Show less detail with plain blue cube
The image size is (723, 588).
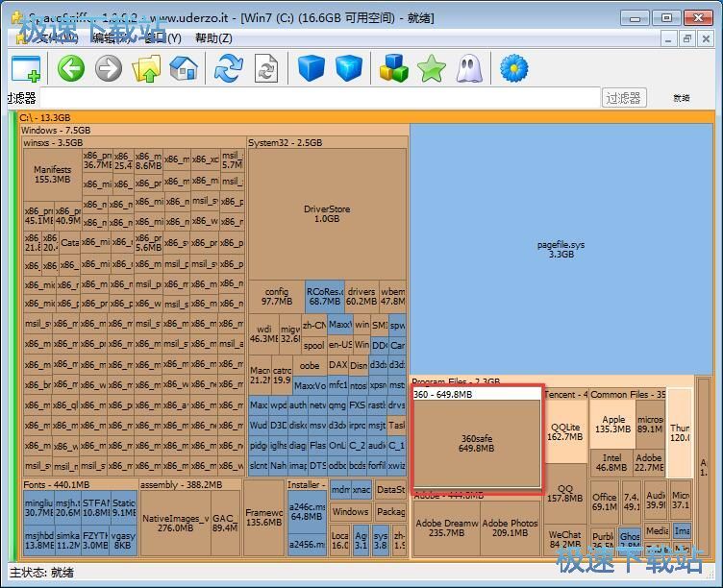coord(312,68)
